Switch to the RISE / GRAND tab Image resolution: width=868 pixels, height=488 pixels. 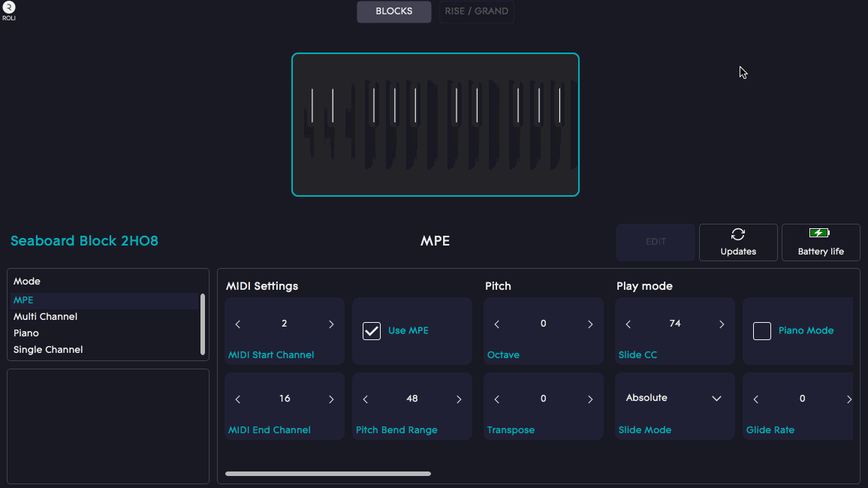[476, 11]
